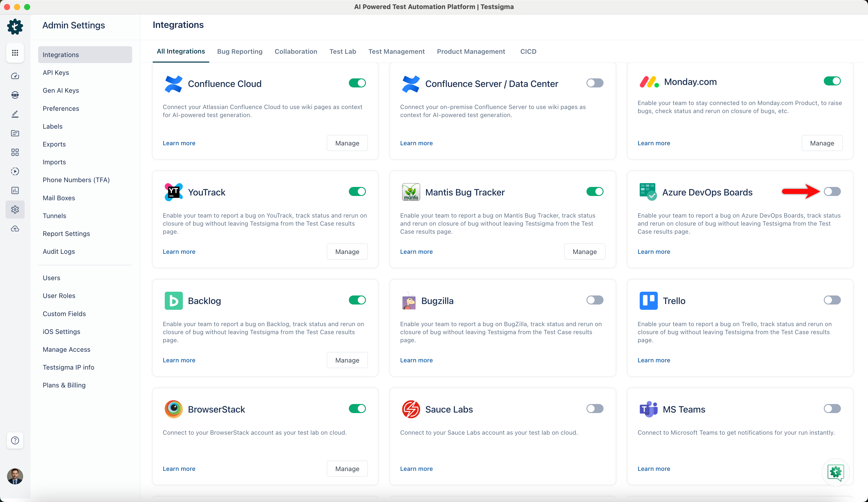
Task: Click the Sauce Labs logo
Action: click(411, 409)
